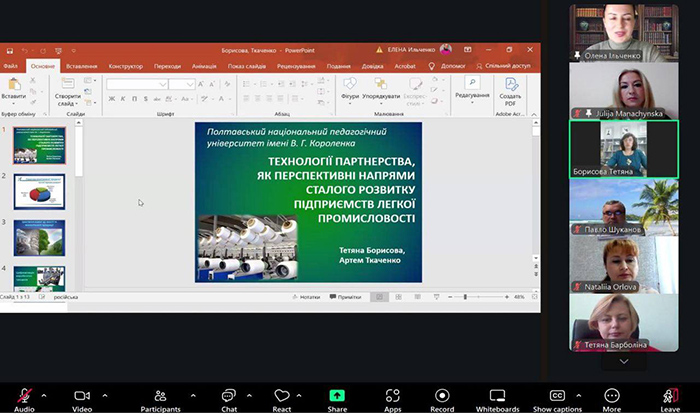
Task: Switch to the Вставлення ribbon tab
Action: click(x=81, y=66)
